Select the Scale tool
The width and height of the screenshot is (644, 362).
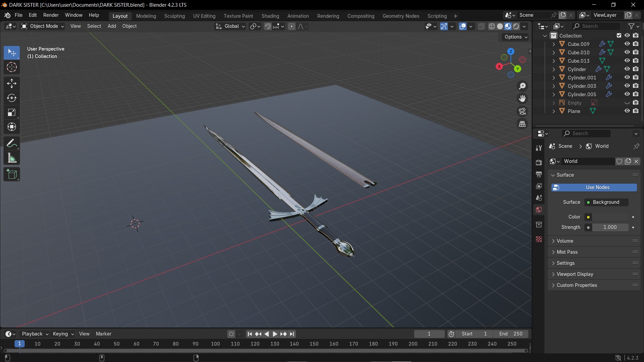click(12, 113)
